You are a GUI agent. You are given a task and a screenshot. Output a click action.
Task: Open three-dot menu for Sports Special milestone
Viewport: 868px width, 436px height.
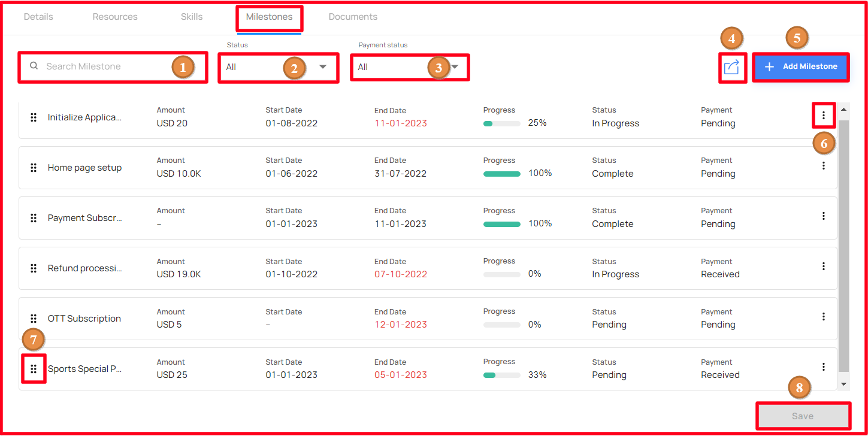point(824,367)
